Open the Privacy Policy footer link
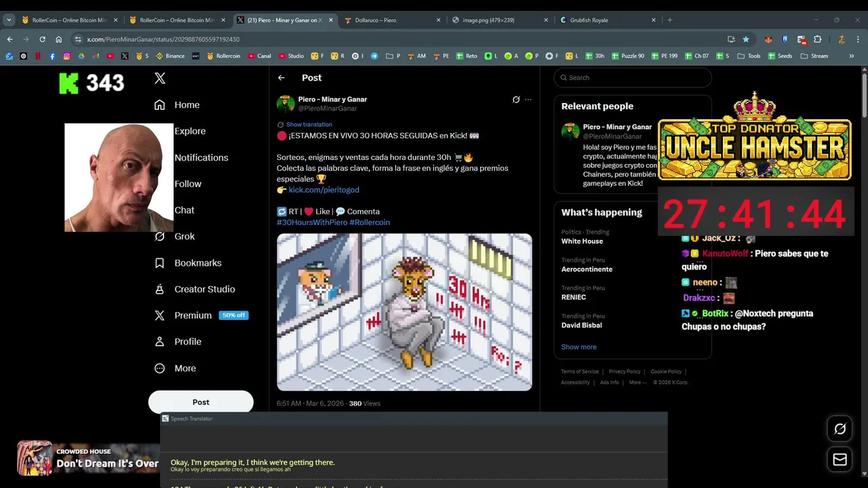This screenshot has height=488, width=868. 625,371
